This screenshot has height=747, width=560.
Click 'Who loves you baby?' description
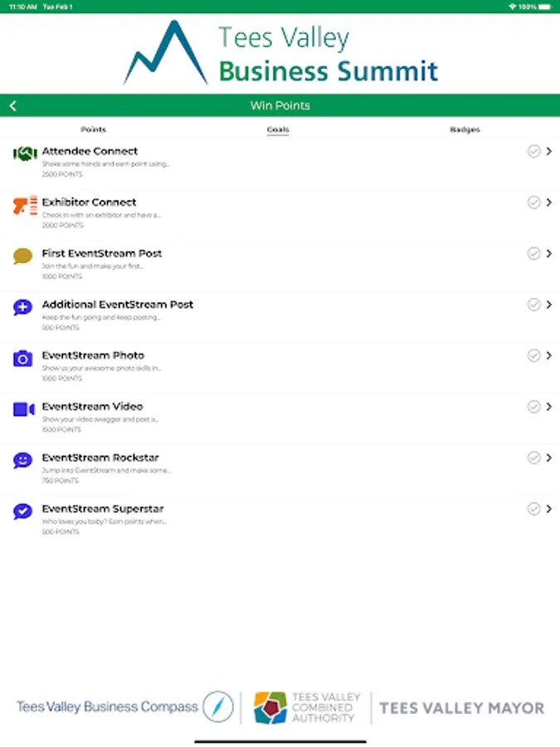104,521
